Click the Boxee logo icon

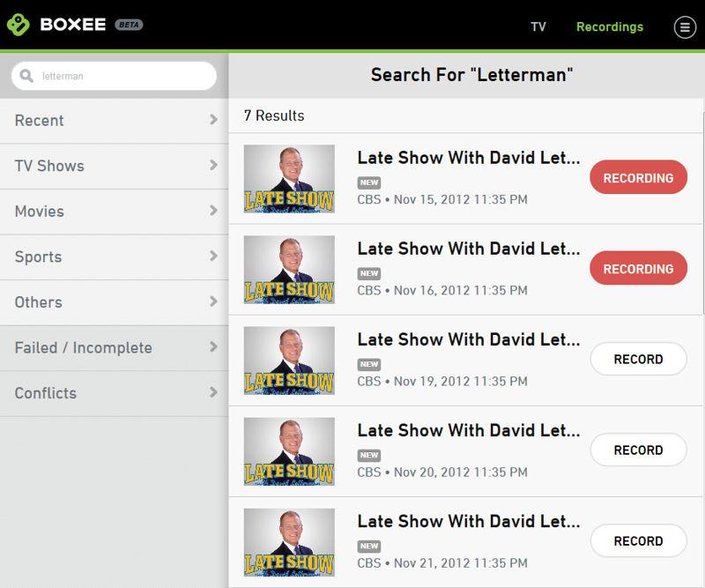pos(18,25)
